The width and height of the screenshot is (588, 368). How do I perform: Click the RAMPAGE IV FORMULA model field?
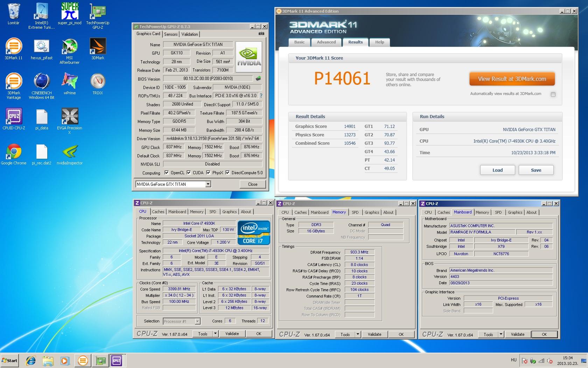(482, 232)
